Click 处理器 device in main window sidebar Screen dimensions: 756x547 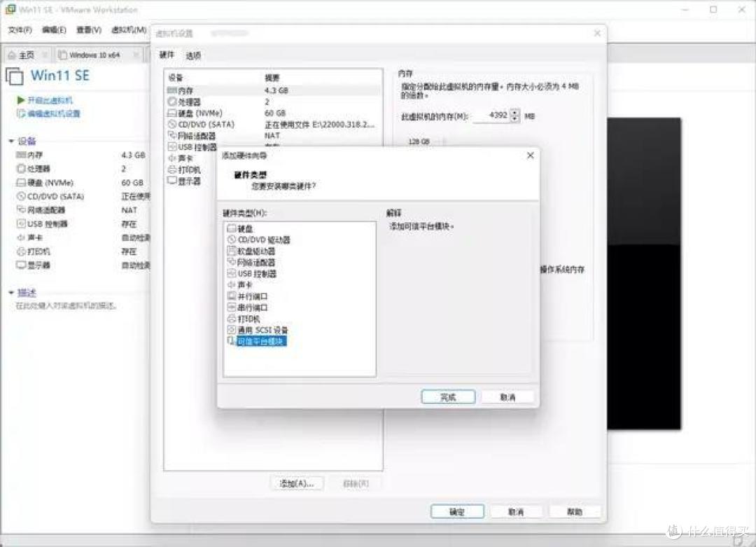[x=34, y=168]
